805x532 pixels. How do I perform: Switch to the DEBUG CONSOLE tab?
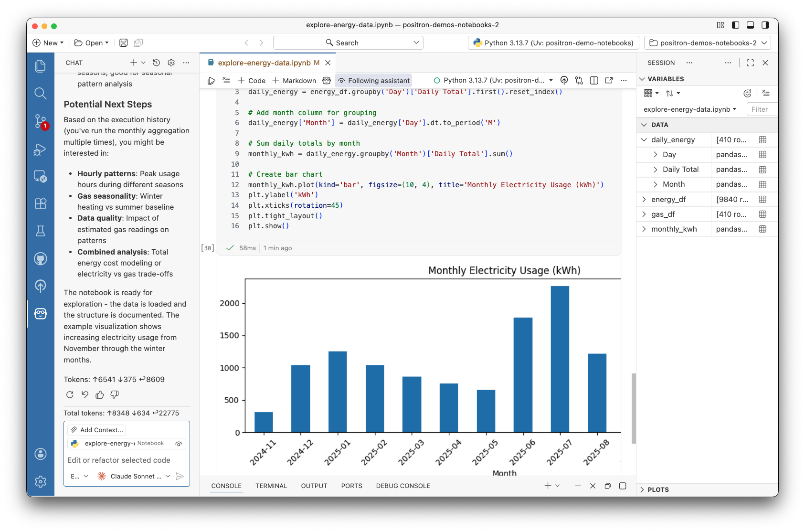(403, 486)
